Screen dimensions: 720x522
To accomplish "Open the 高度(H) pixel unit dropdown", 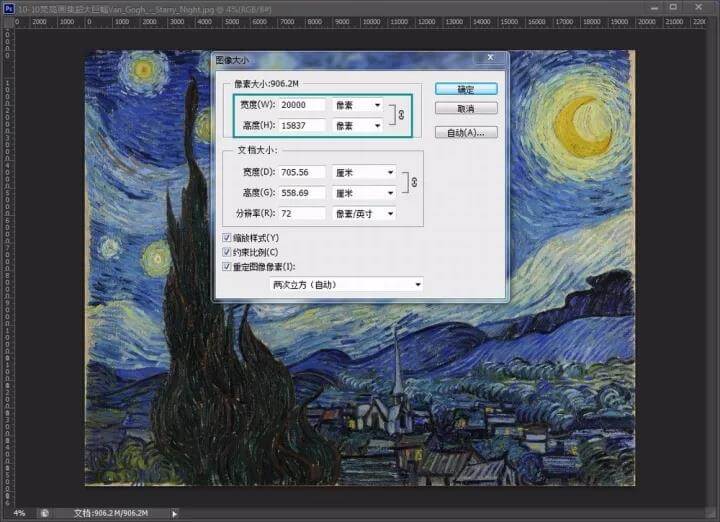I will pos(358,125).
